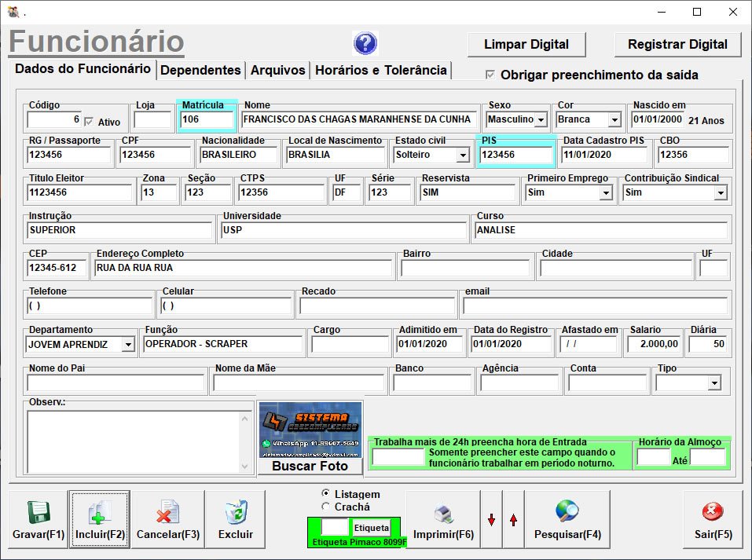The height and width of the screenshot is (560, 752).
Task: Click the Titulo Eleitor field
Action: pyautogui.click(x=79, y=192)
